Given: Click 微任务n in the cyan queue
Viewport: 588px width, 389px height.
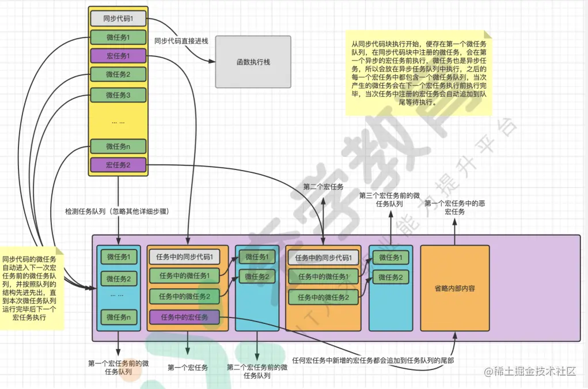Looking at the screenshot, I should [119, 318].
